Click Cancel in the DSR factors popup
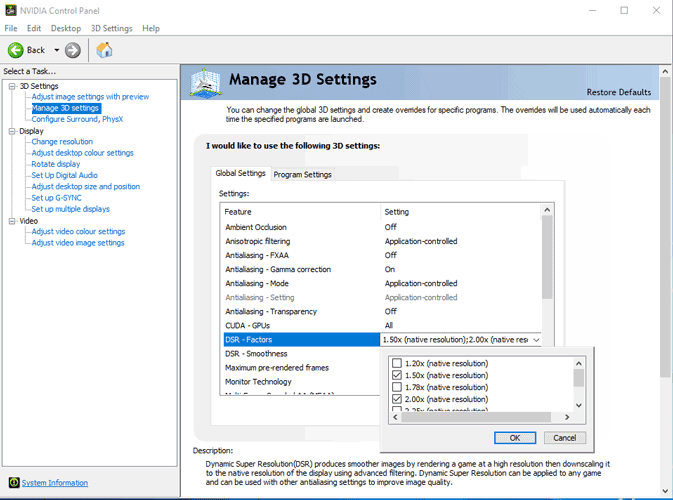 pos(564,437)
